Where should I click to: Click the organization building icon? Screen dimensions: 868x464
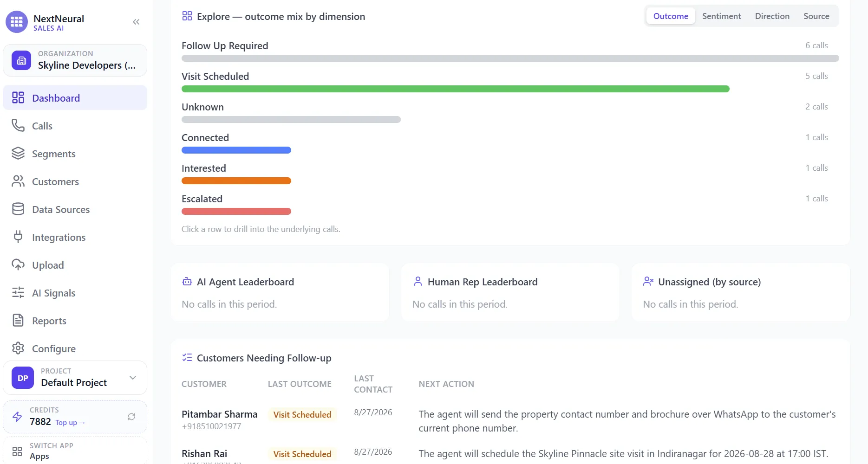(x=21, y=60)
